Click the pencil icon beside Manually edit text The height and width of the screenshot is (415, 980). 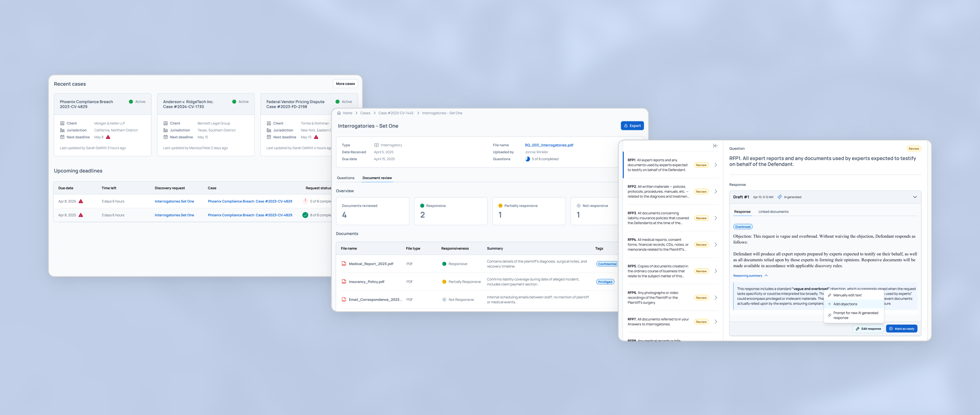pyautogui.click(x=830, y=295)
